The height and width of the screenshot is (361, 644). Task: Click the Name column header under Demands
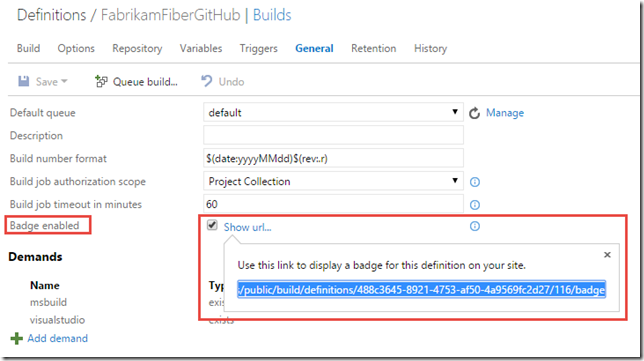pos(44,285)
